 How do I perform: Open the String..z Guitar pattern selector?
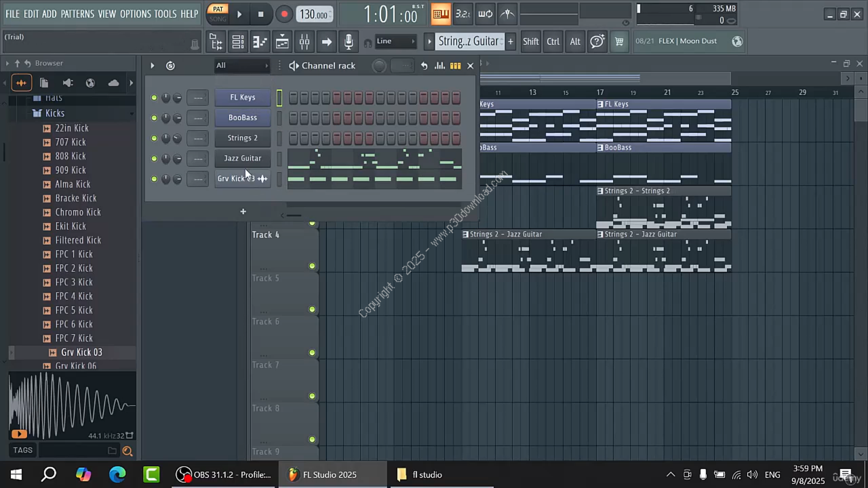469,41
